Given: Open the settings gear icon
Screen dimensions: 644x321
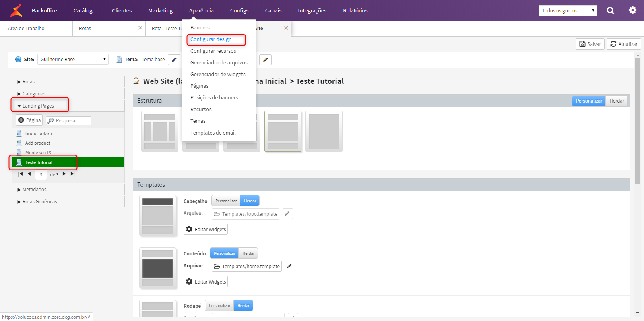Looking at the screenshot, I should click(x=632, y=10).
